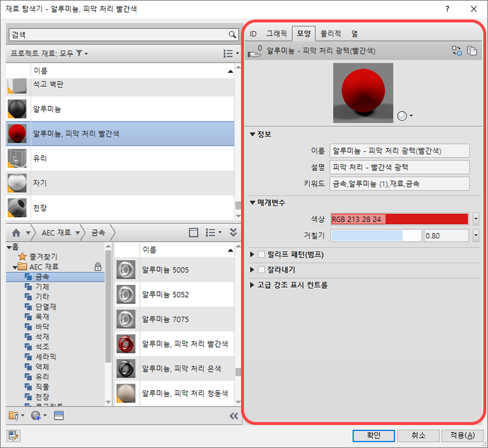Click the AEC 재료 lock icon

pos(98,266)
